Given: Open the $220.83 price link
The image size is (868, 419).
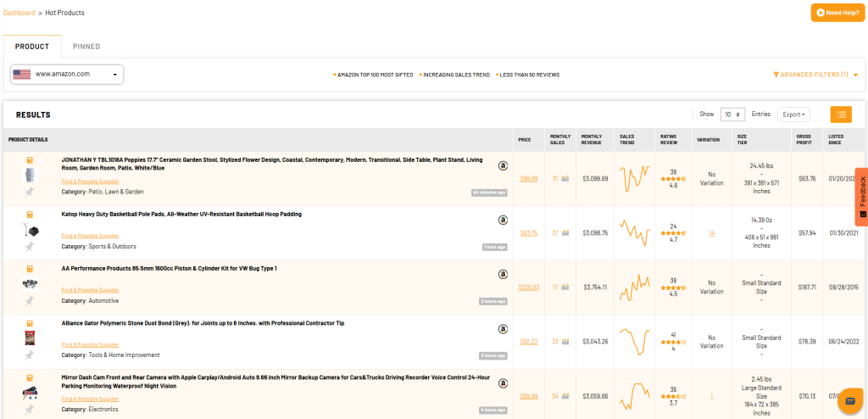Looking at the screenshot, I should (529, 287).
